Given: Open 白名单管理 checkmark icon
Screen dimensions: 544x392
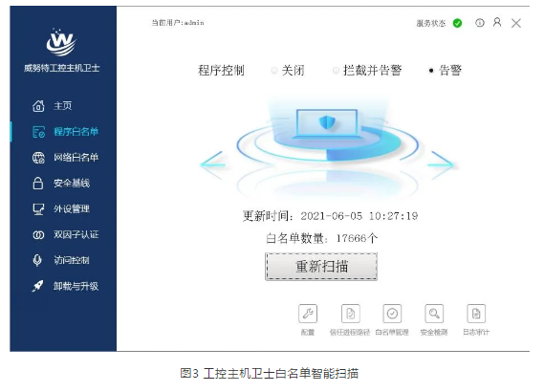Looking at the screenshot, I should tap(392, 314).
